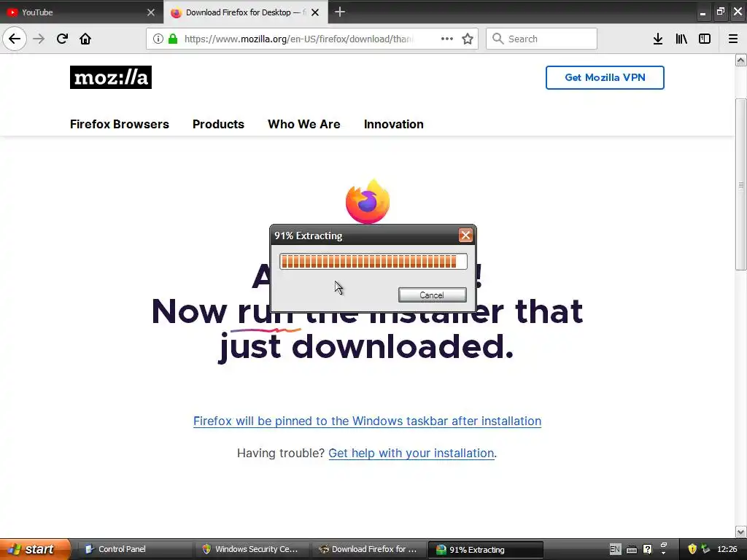Show site information for mozilla.org

[x=158, y=39]
